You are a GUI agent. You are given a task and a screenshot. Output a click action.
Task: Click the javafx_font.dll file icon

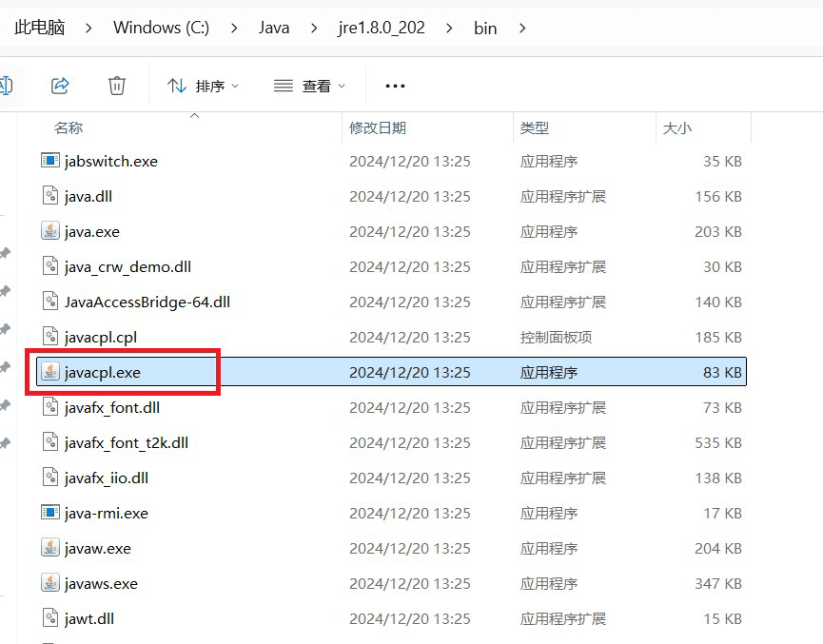49,406
